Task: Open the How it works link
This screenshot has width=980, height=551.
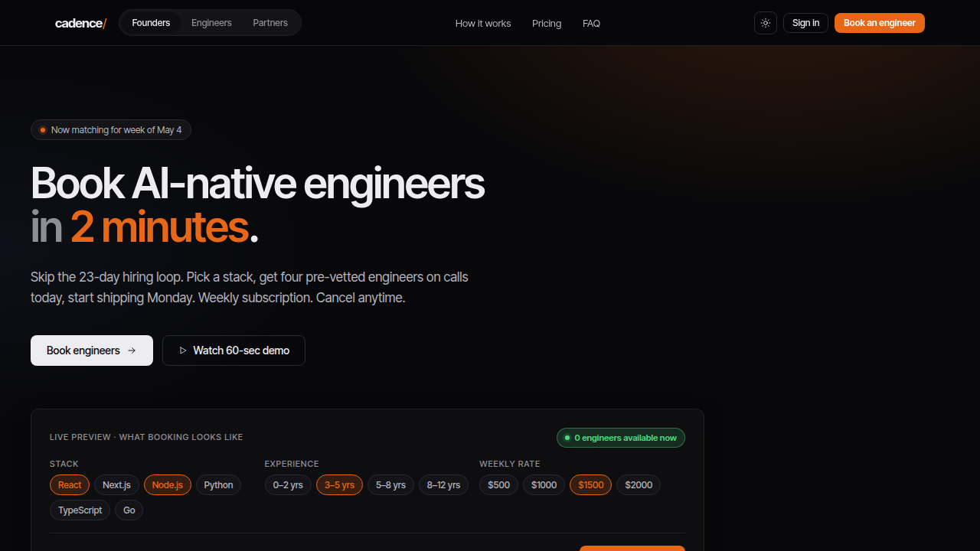Action: tap(483, 24)
